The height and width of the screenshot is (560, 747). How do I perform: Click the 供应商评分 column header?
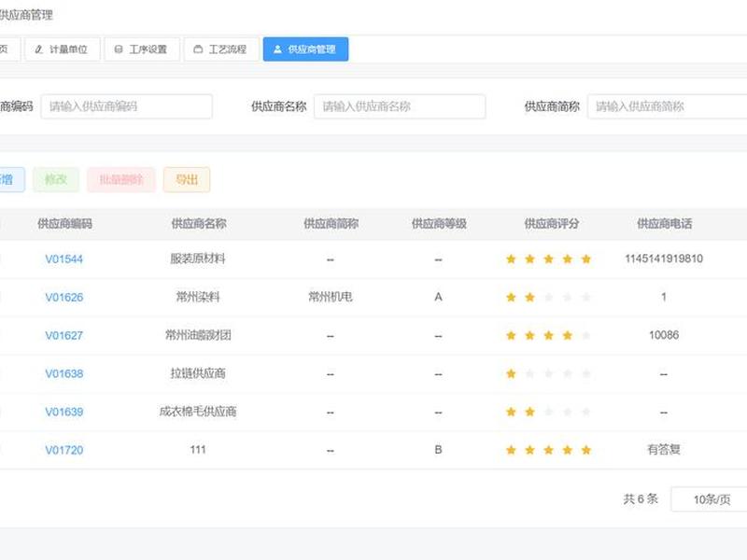[x=552, y=223]
